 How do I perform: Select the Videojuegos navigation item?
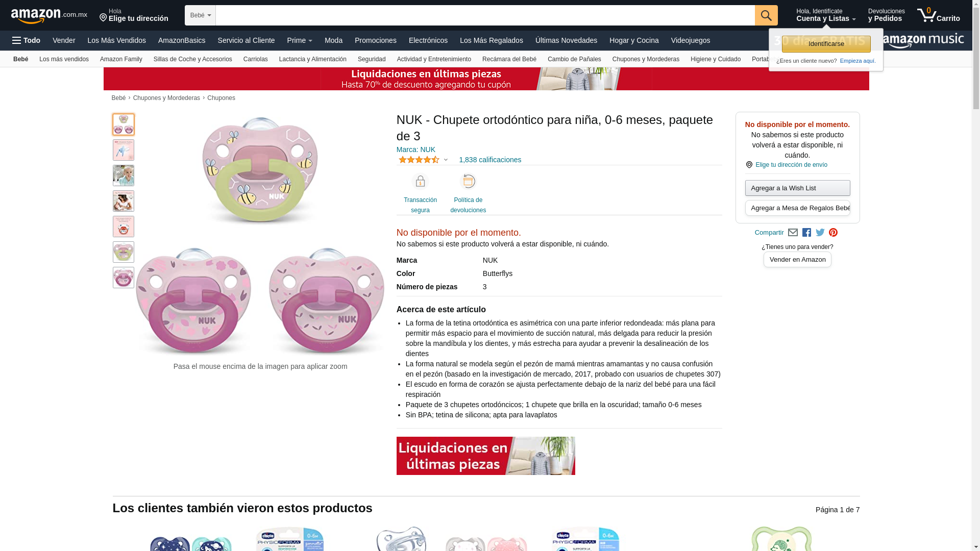pyautogui.click(x=690, y=40)
